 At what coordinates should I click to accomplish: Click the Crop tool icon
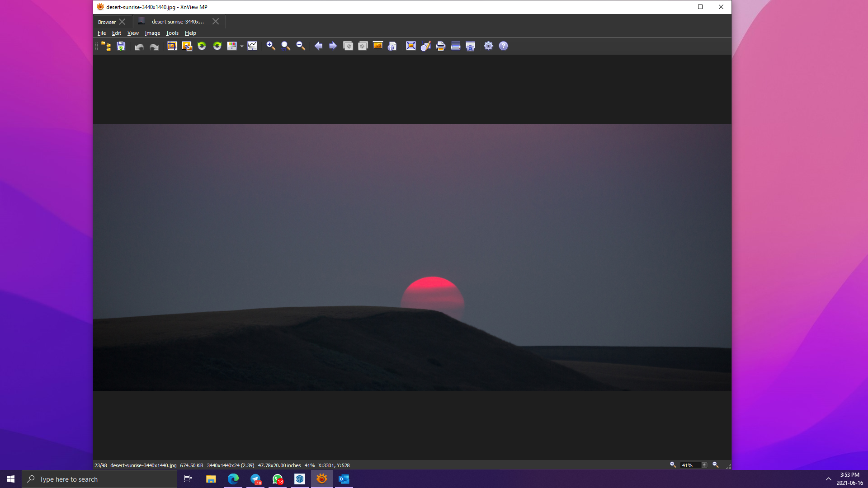(172, 46)
